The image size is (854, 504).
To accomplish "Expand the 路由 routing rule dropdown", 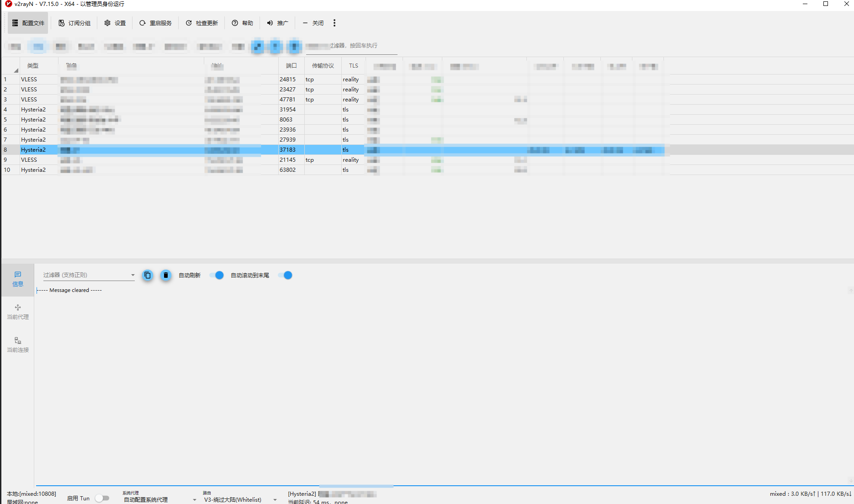I will click(x=275, y=499).
